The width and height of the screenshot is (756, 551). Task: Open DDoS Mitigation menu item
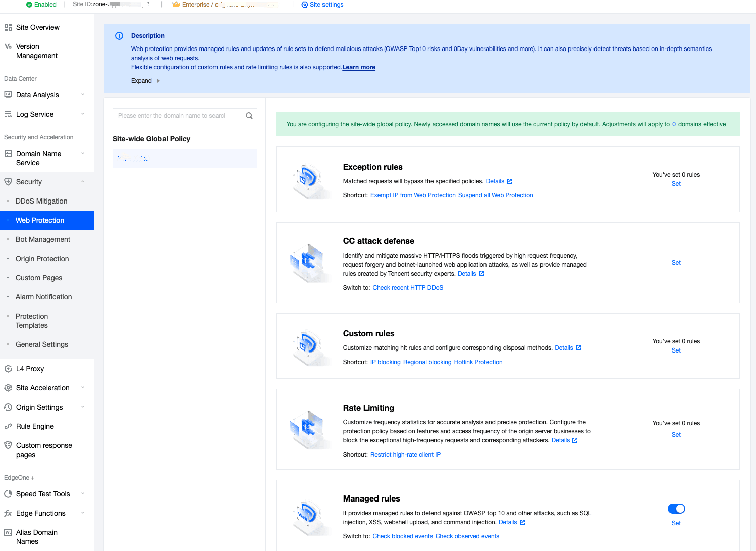(x=47, y=201)
